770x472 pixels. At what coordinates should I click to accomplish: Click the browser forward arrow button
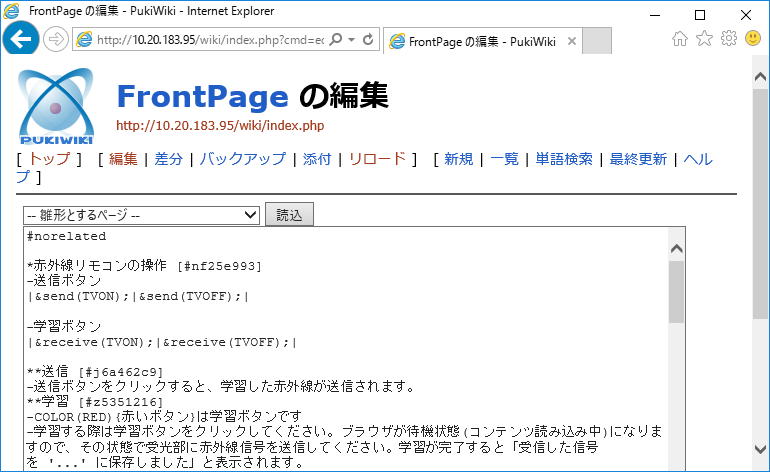click(54, 39)
